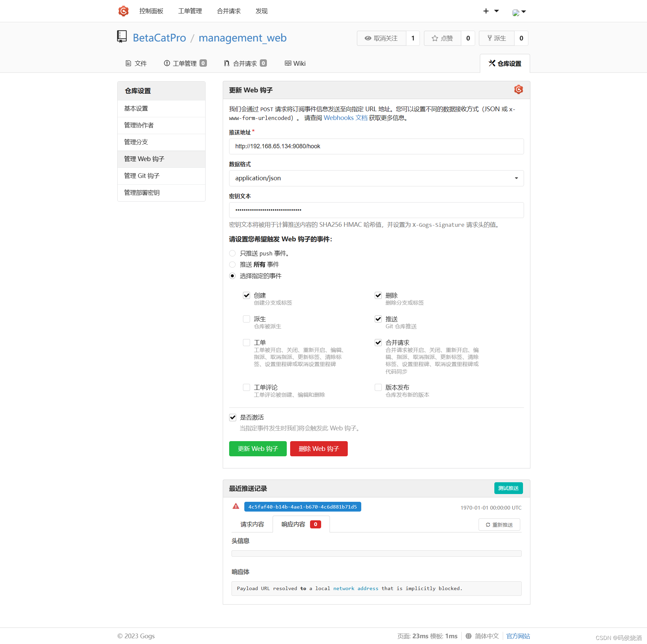This screenshot has width=647, height=644.
Task: Click the globe language icon in the footer
Action: pyautogui.click(x=468, y=636)
